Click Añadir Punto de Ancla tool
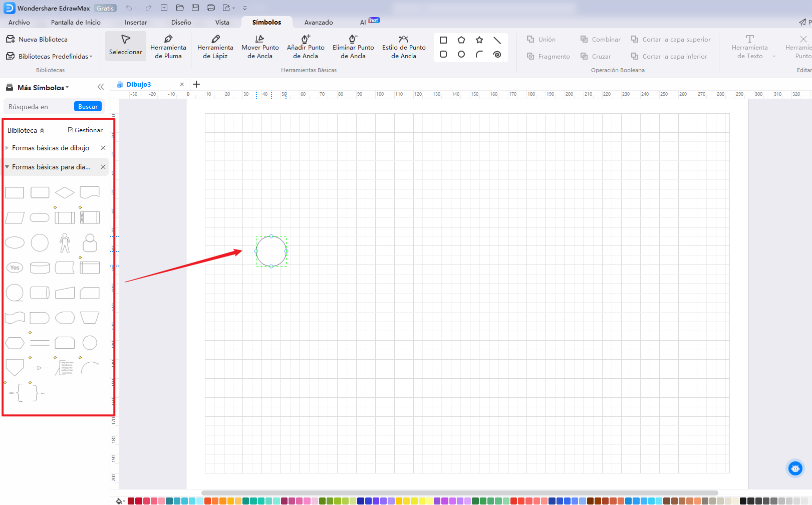The width and height of the screenshot is (812, 505). (306, 46)
